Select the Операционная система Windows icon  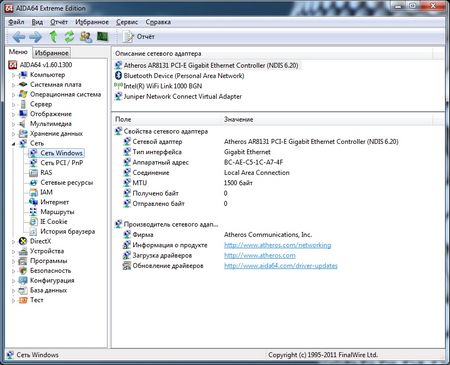pyautogui.click(x=23, y=94)
